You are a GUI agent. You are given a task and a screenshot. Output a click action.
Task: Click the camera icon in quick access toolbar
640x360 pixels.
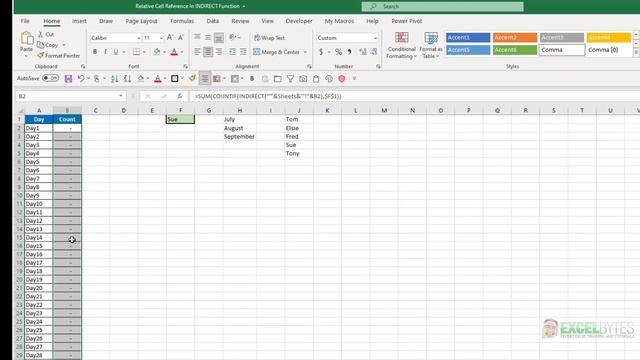click(x=303, y=78)
